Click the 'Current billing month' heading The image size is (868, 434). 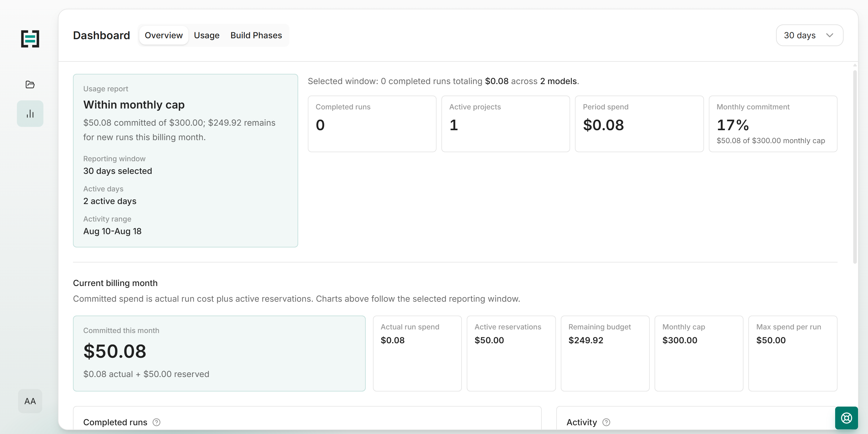click(115, 283)
